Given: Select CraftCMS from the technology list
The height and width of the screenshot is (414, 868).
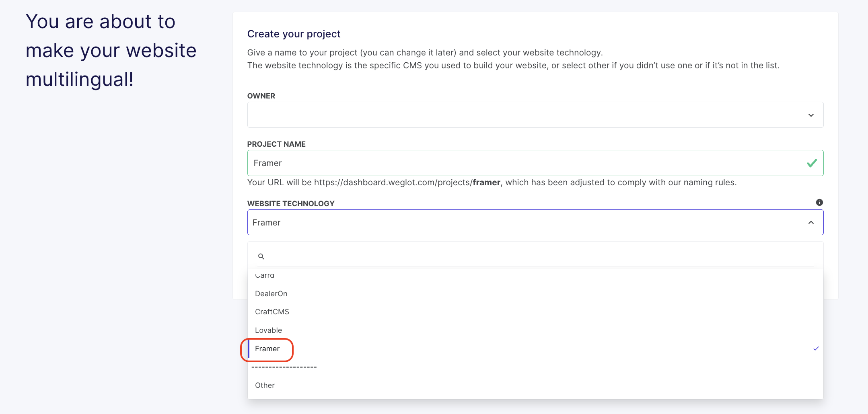Looking at the screenshot, I should pyautogui.click(x=535, y=312).
